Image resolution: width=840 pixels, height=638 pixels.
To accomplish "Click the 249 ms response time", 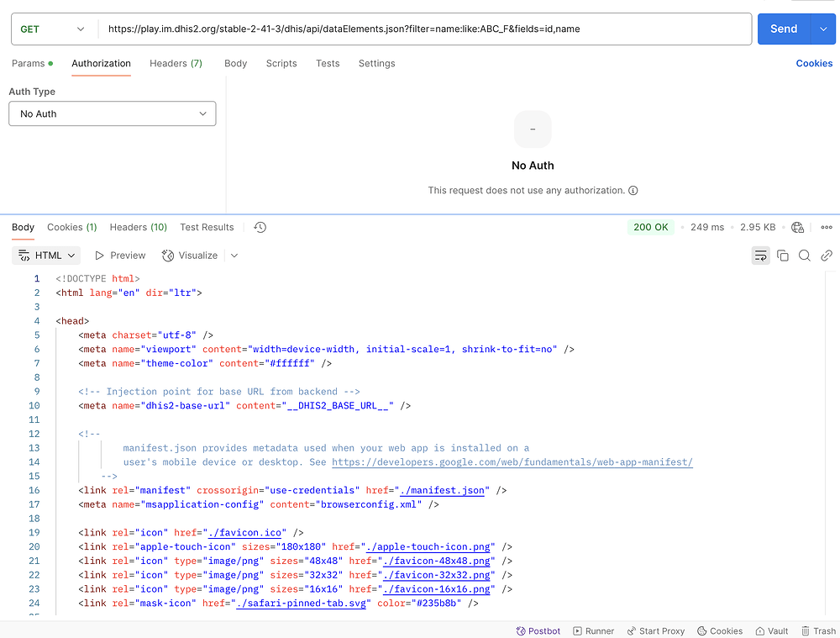I will [x=707, y=227].
